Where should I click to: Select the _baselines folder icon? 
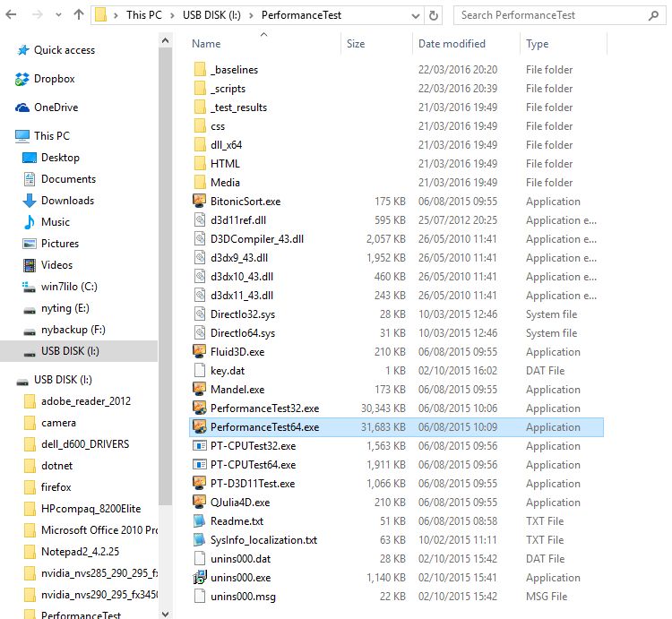click(200, 69)
